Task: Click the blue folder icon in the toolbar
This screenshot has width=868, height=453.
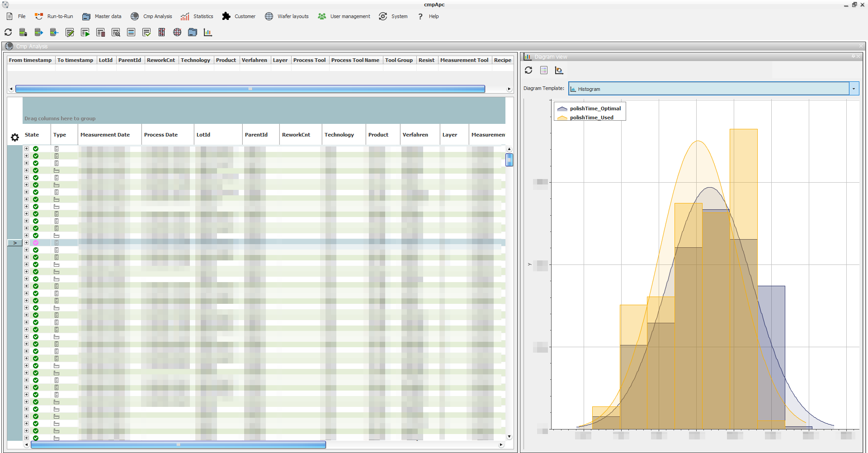Action: (193, 32)
